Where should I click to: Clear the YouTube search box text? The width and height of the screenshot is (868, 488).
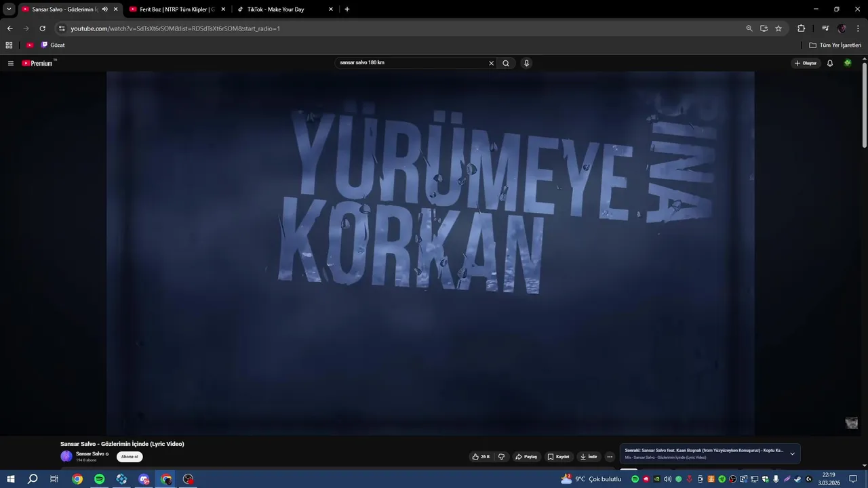492,63
